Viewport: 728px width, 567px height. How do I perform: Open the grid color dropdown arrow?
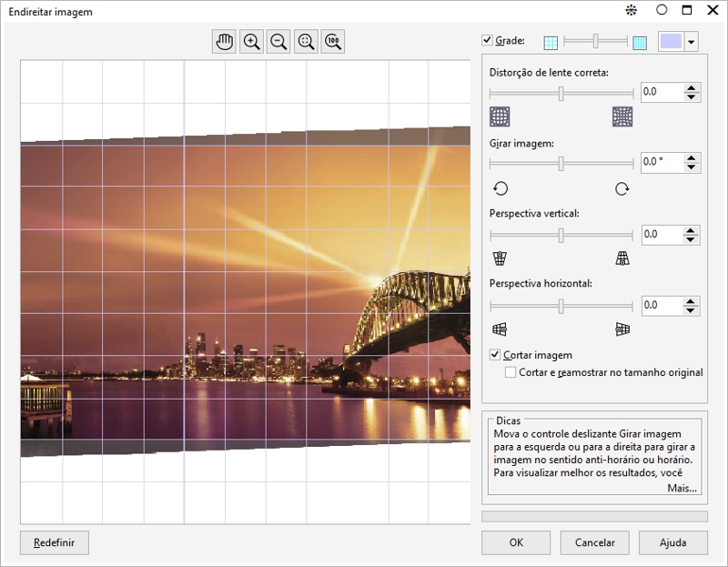pos(692,42)
